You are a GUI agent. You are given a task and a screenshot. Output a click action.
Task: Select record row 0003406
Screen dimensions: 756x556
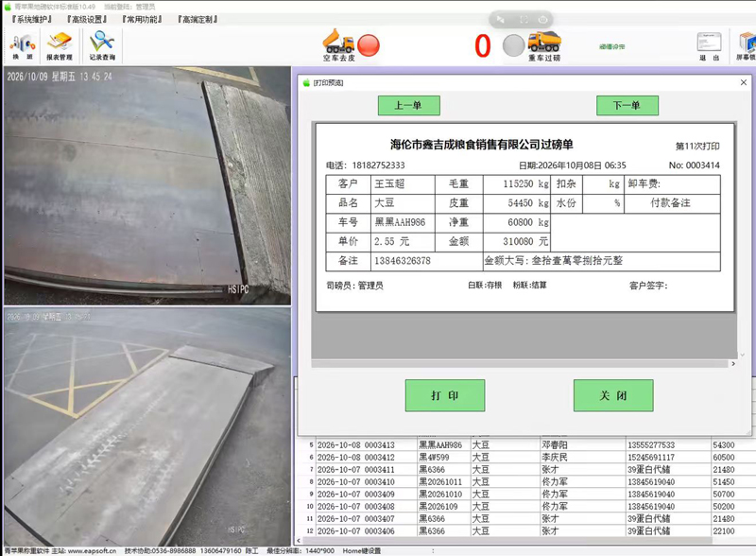tap(526, 530)
